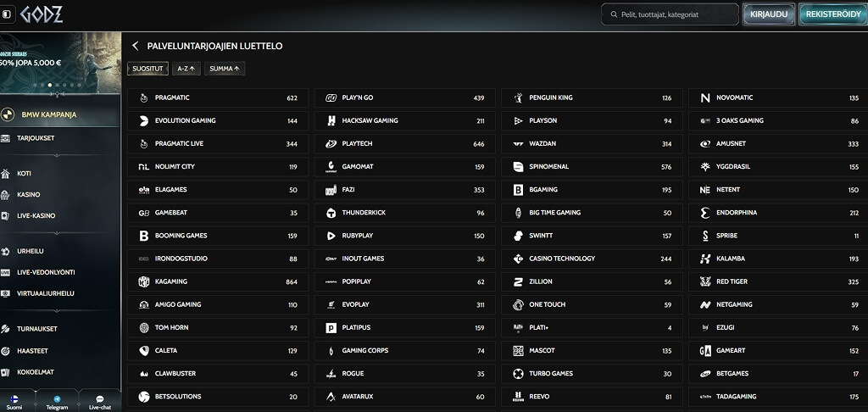Screen dimensions: 868x412
Task: Click the Spribe provider name
Action: pyautogui.click(x=726, y=236)
